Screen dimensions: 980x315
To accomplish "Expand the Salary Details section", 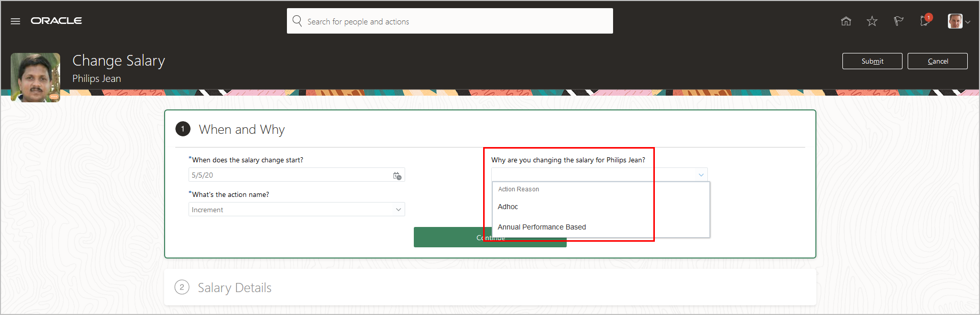I will 234,288.
